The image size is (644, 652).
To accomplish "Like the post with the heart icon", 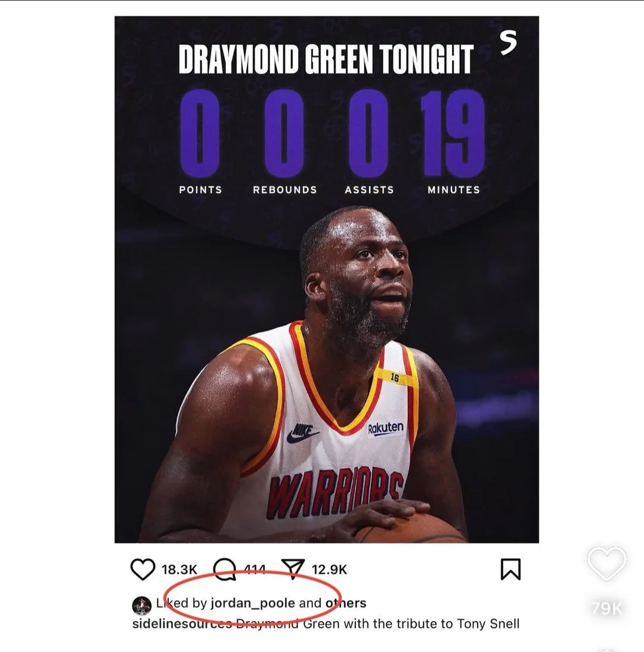I will point(143,569).
